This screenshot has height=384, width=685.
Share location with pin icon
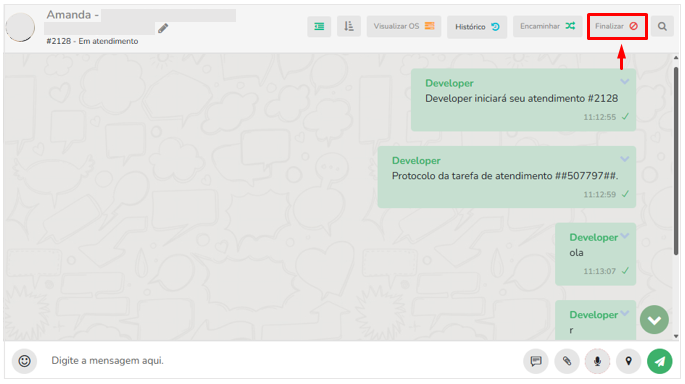pyautogui.click(x=628, y=361)
